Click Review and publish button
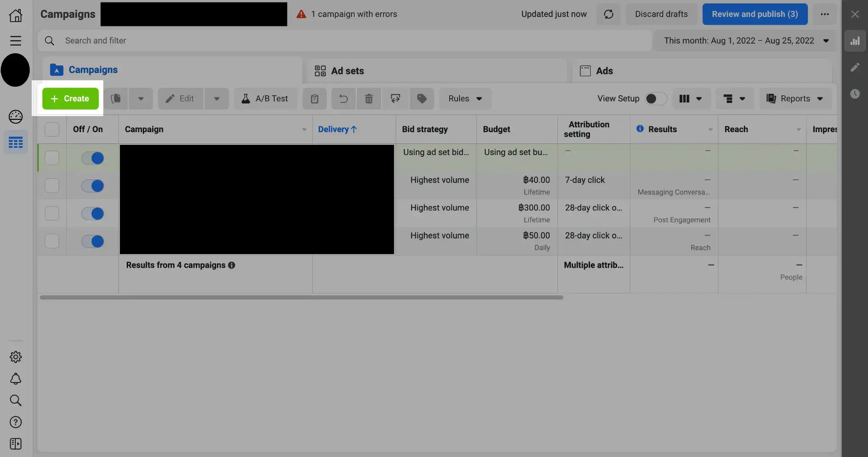 point(754,14)
